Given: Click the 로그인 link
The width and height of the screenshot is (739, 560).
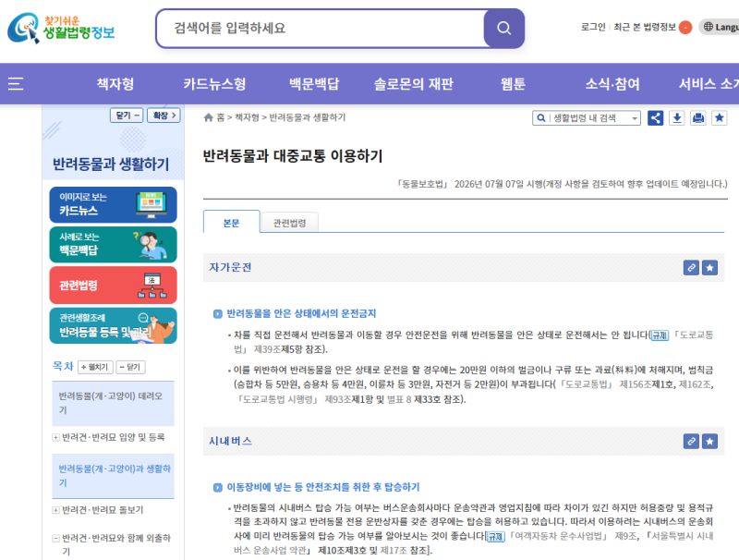Looking at the screenshot, I should (x=593, y=28).
